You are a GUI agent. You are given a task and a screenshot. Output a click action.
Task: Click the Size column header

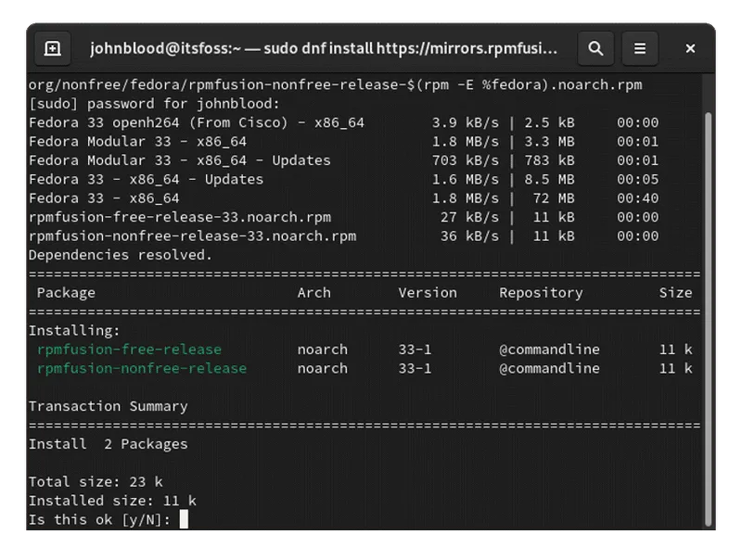coord(675,292)
